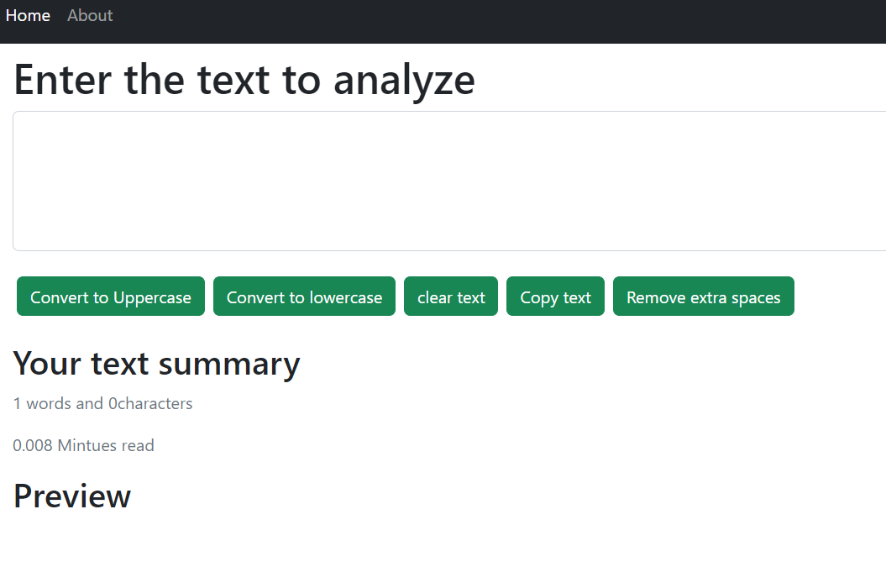This screenshot has height=588, width=886.
Task: Click the words and characters count text
Action: pyautogui.click(x=102, y=403)
